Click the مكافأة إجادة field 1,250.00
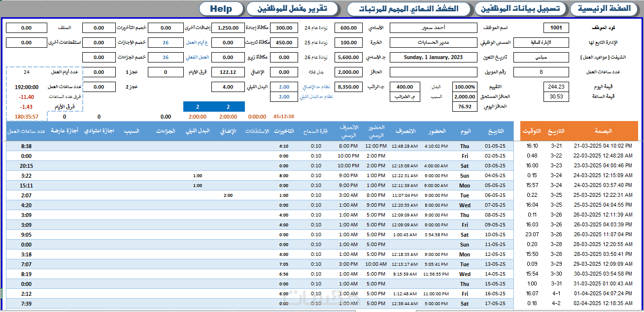Viewport: 644px width, 312px height. 228,28
